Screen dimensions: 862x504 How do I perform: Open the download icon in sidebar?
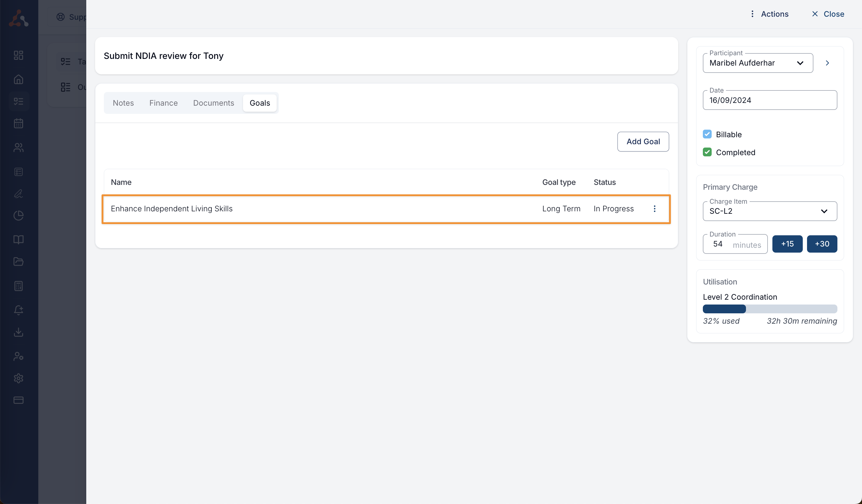point(19,332)
